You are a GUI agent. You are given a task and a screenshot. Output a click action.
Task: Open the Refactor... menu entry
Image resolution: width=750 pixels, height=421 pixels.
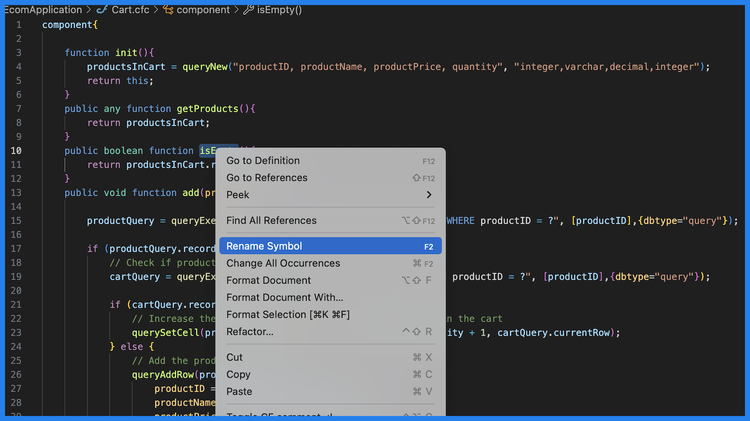(250, 331)
